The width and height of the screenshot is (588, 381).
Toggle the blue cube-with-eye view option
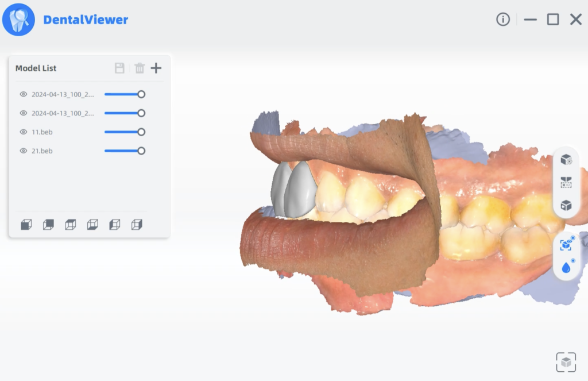tap(567, 244)
